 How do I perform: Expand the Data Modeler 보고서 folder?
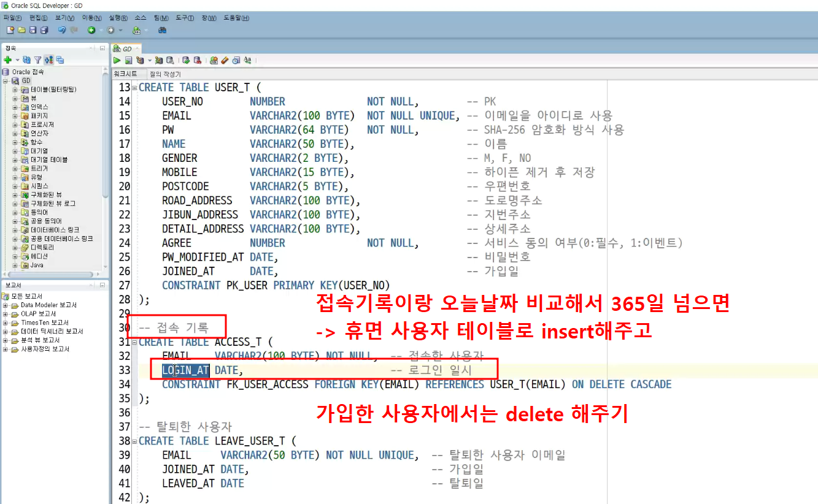click(6, 305)
